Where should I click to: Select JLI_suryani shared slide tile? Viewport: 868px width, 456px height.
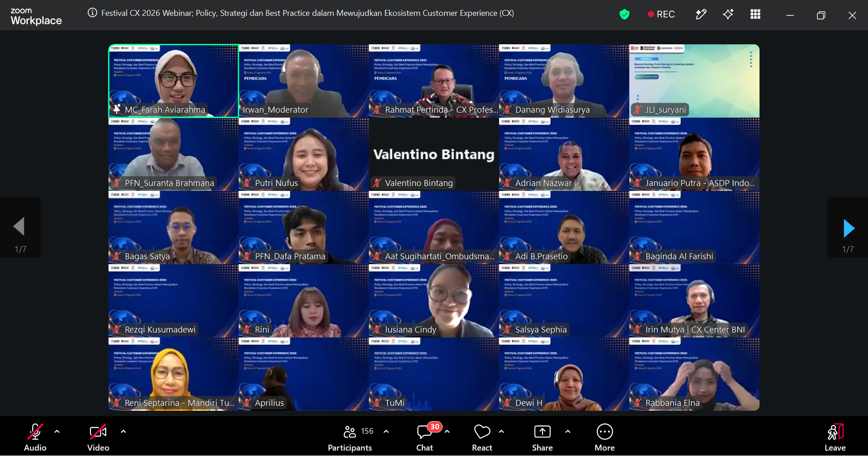[x=694, y=81]
